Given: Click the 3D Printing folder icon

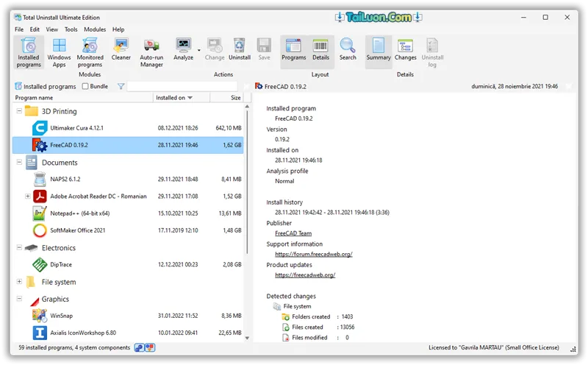Looking at the screenshot, I should coord(32,111).
